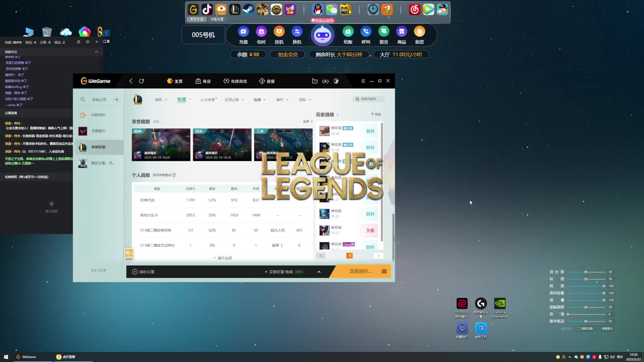Screen dimensions: 644x362
Task: Open the WeGame download manager icon
Action: click(325, 81)
